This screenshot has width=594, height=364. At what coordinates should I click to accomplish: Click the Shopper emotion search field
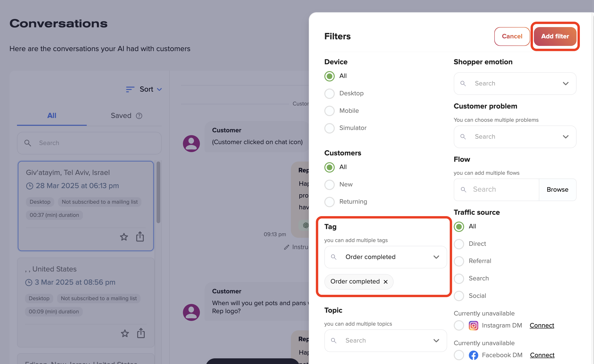[x=515, y=84]
